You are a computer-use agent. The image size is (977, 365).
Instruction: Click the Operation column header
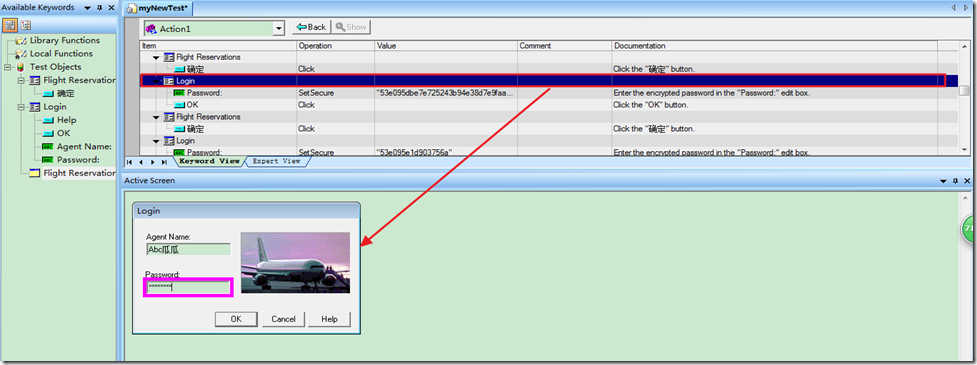click(x=335, y=46)
